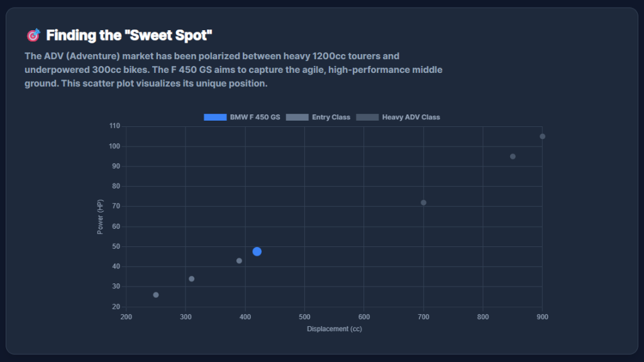The width and height of the screenshot is (644, 362).
Task: Click the ADV market description paragraph
Action: coord(233,70)
